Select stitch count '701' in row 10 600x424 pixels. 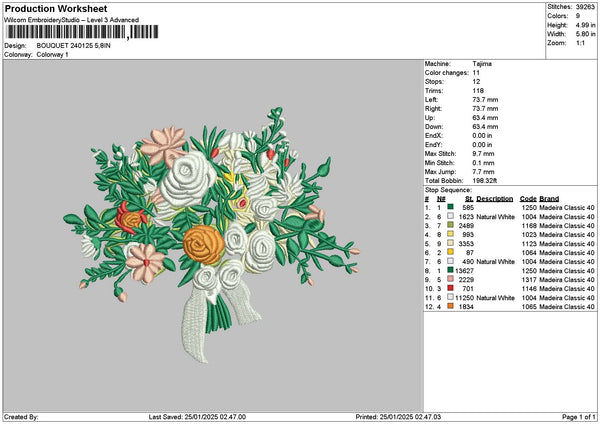pyautogui.click(x=468, y=289)
